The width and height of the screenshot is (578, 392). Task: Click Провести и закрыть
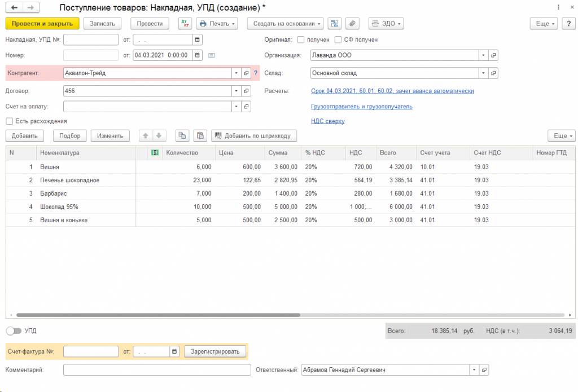pos(42,24)
